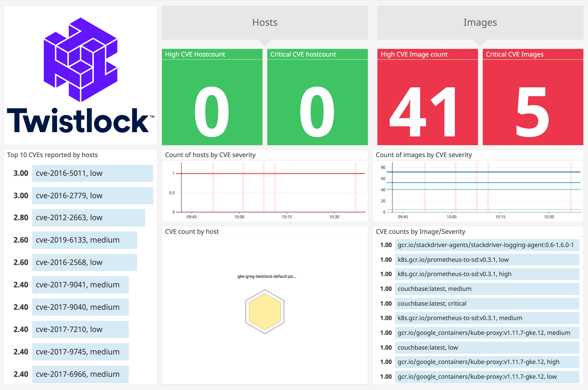
Task: Select the cve-2017-7210 low bar
Action: coord(80,329)
